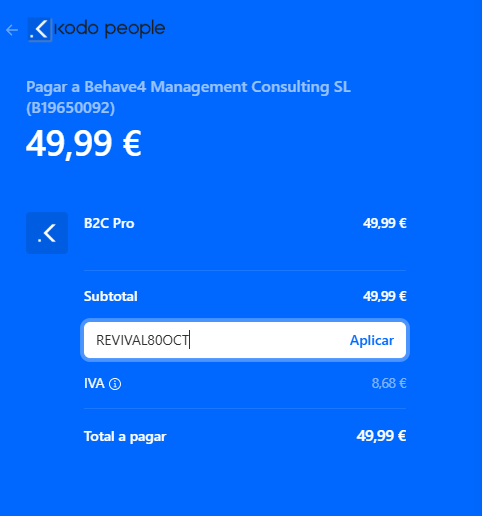The height and width of the screenshot is (516, 482).
Task: Click the Kodo People logo icon
Action: point(40,30)
